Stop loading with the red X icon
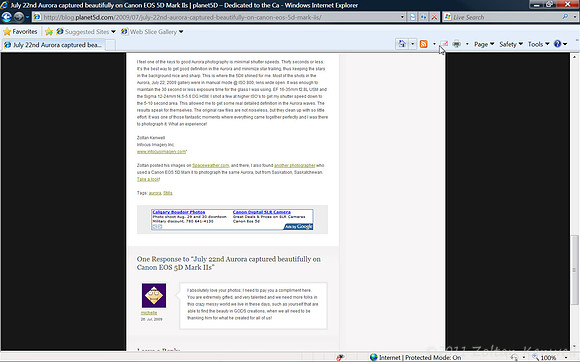The height and width of the screenshot is (362, 580). (x=434, y=17)
